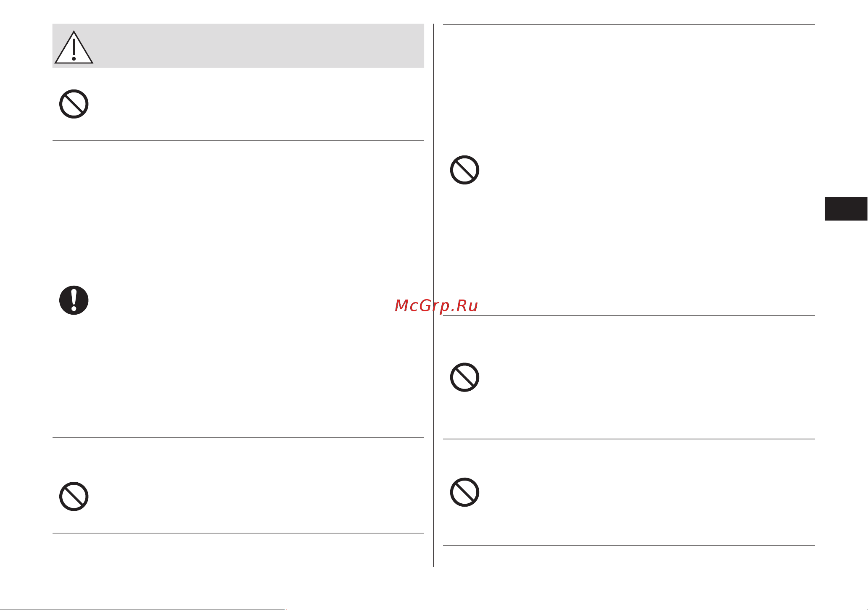Viewport: 868px width, 610px height.
Task: Select the prohibition icon below the exclamation icon
Action: click(x=74, y=497)
